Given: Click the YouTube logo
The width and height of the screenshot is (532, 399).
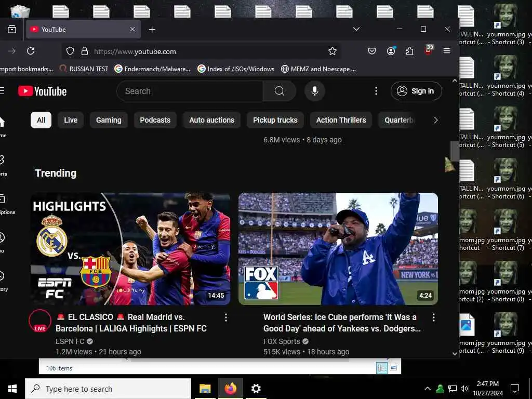Looking at the screenshot, I should point(43,91).
